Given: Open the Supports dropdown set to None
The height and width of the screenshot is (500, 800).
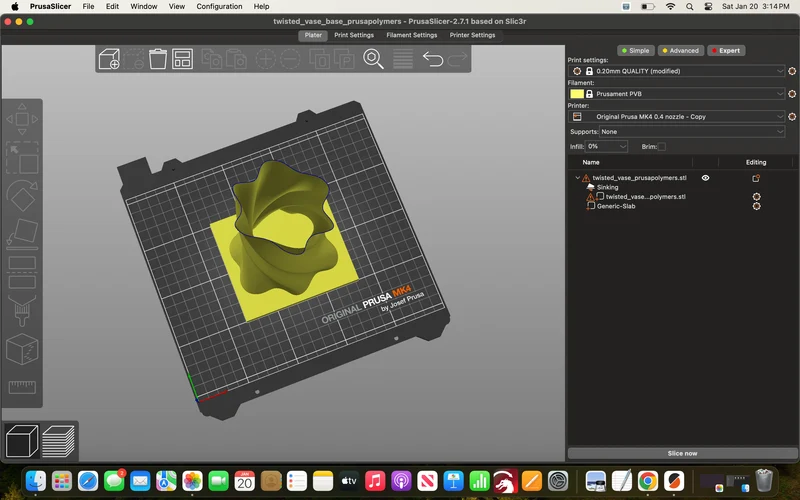Looking at the screenshot, I should pyautogui.click(x=692, y=132).
